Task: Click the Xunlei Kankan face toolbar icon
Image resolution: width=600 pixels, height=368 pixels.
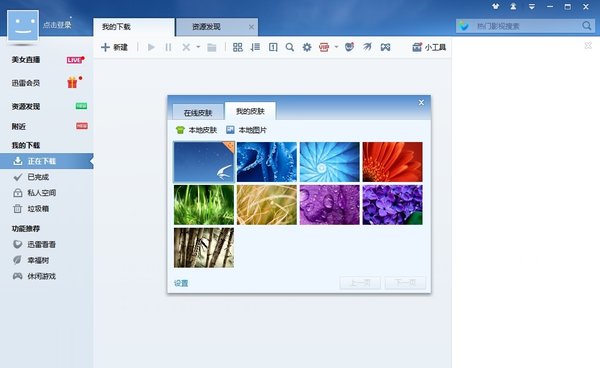Action: 349,47
